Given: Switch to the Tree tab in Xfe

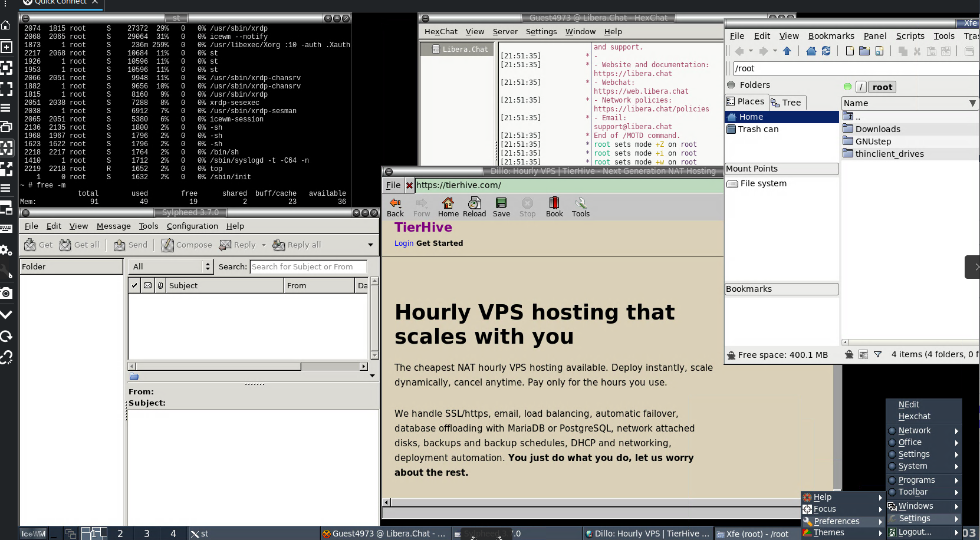Looking at the screenshot, I should tap(787, 103).
